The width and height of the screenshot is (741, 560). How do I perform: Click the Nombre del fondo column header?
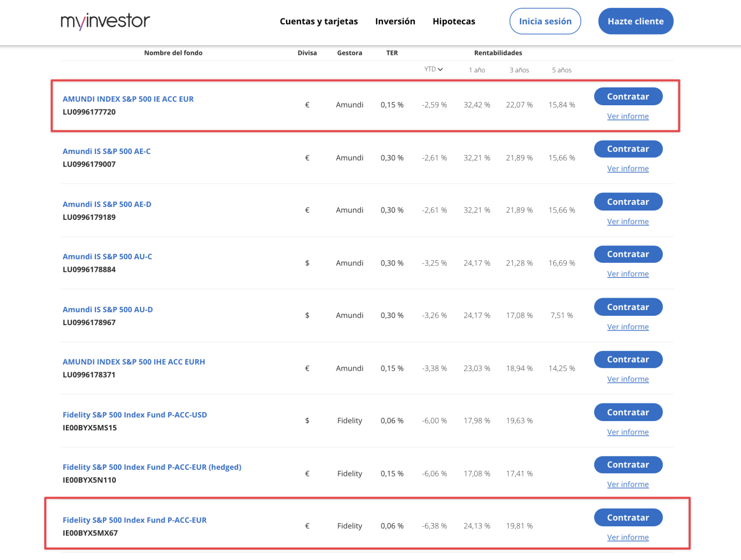click(x=173, y=53)
